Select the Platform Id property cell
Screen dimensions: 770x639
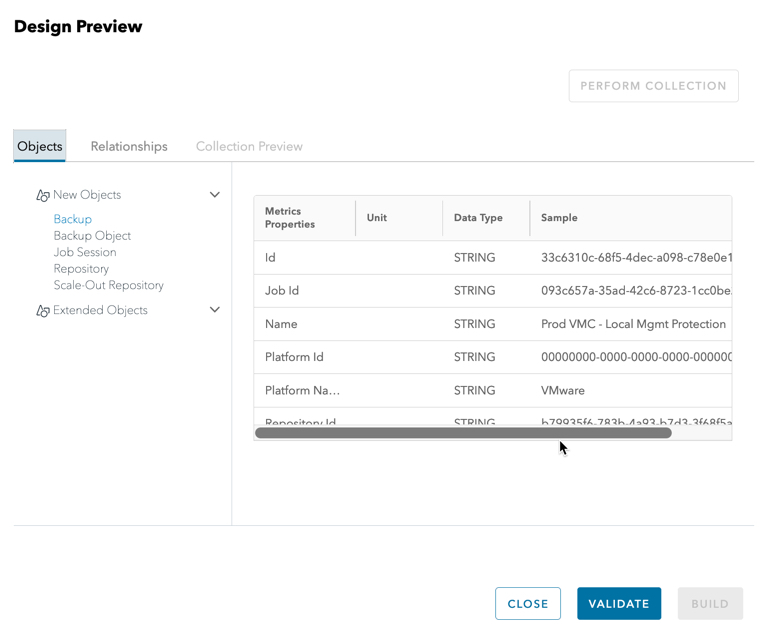294,357
